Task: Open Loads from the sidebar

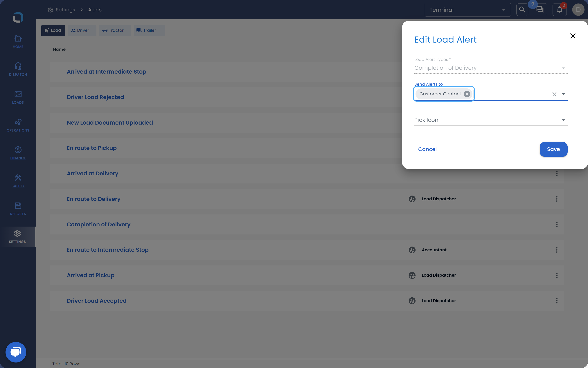Action: tap(18, 97)
